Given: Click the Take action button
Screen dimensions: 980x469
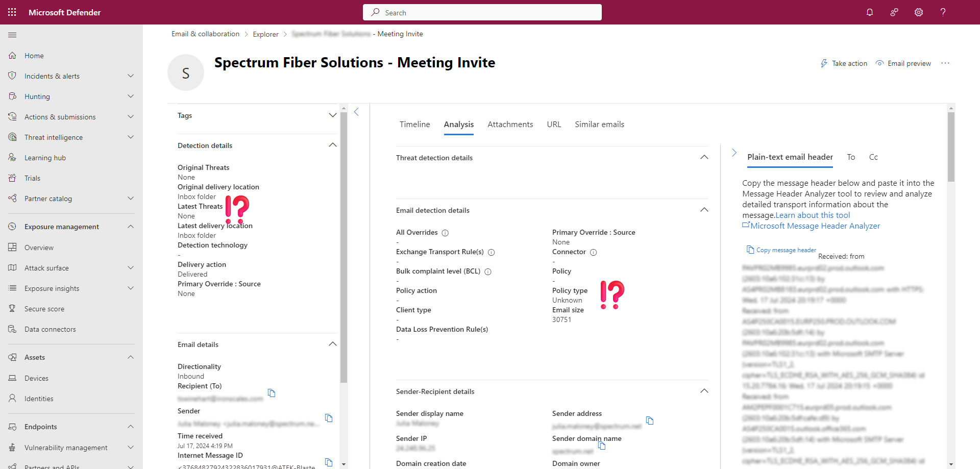Looking at the screenshot, I should tap(844, 63).
